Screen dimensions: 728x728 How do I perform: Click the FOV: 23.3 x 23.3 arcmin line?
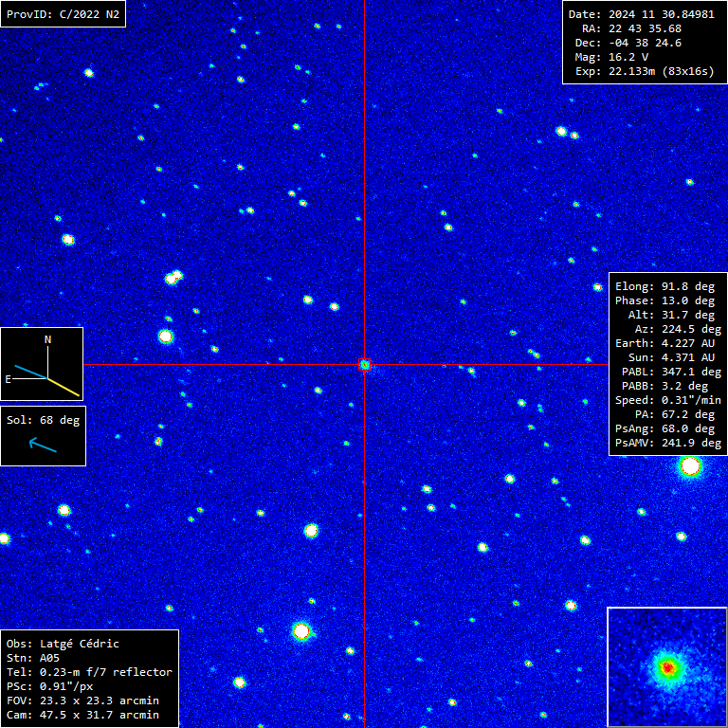click(82, 701)
